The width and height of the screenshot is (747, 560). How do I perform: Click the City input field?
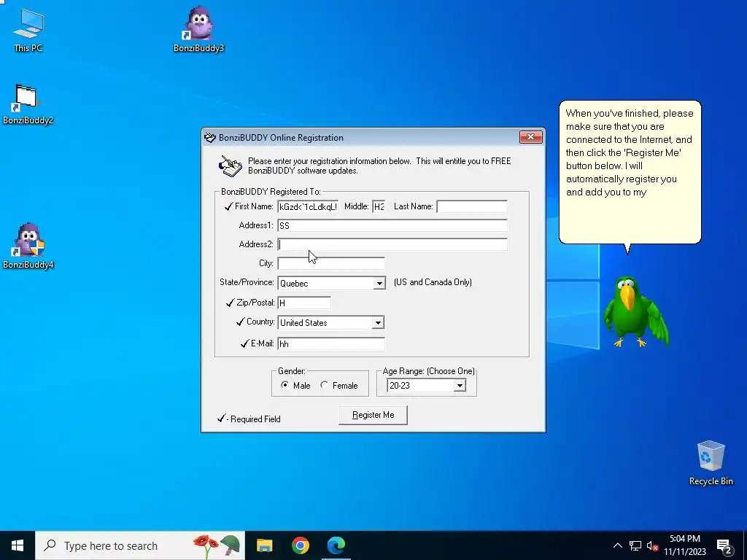coord(331,263)
